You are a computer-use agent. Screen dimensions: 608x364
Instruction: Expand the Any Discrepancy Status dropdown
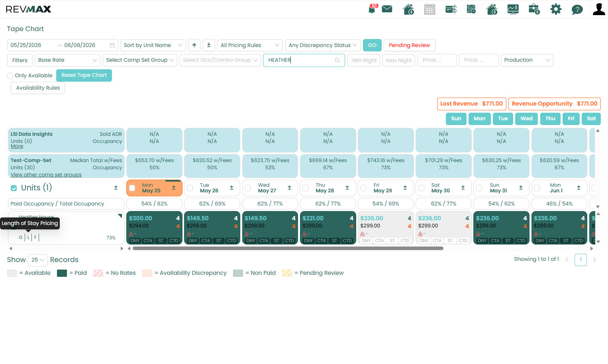pos(323,45)
